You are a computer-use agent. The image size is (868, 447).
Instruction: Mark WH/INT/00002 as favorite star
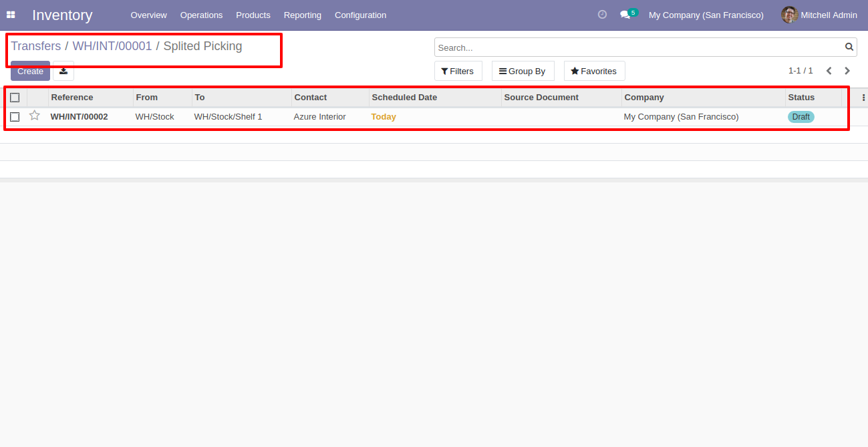pyautogui.click(x=35, y=116)
